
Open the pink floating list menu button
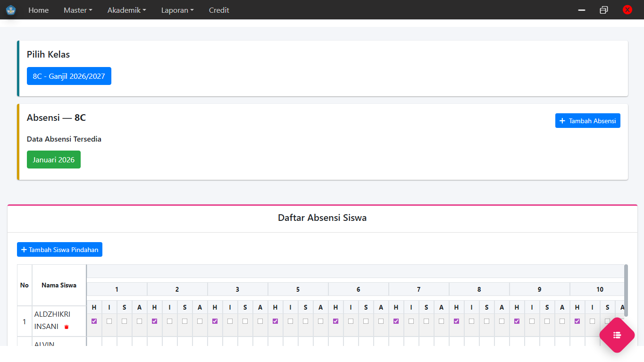coord(617,335)
